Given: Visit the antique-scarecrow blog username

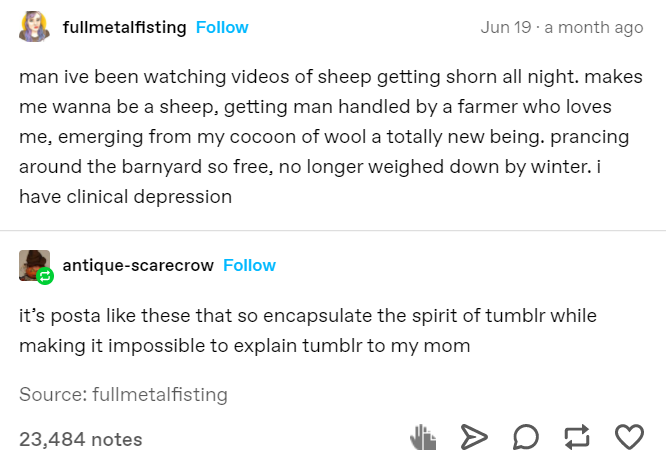Looking at the screenshot, I should pos(138,265).
